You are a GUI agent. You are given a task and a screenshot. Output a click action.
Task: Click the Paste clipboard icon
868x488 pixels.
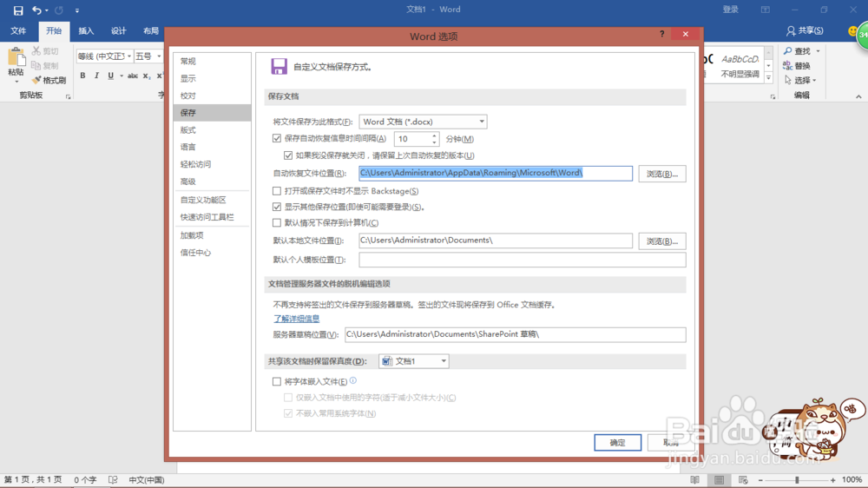[x=16, y=57]
